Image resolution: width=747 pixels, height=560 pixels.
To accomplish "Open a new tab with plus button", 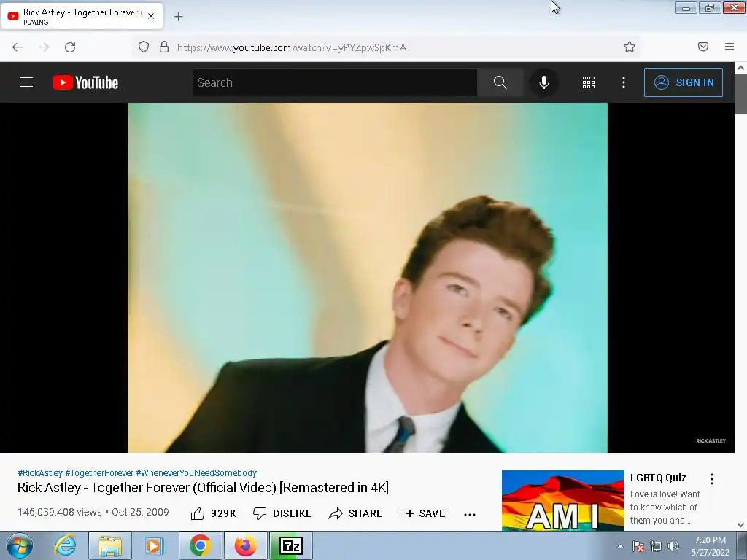I will (178, 17).
